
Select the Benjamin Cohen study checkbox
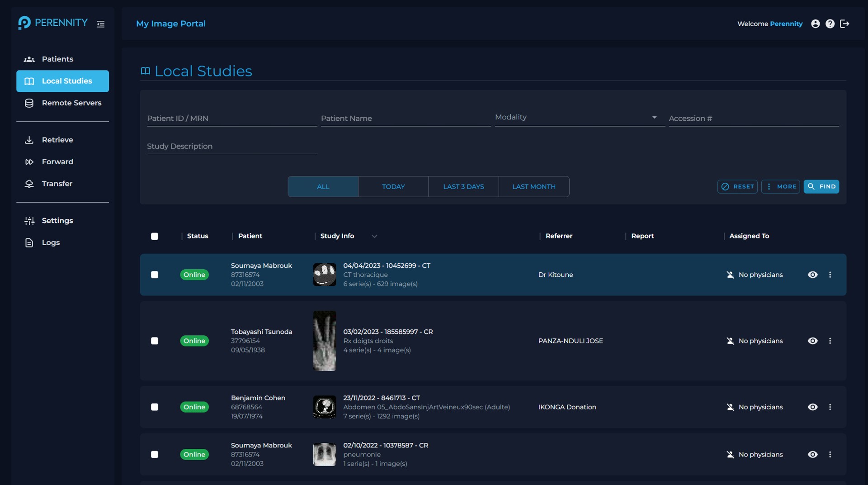tap(155, 407)
